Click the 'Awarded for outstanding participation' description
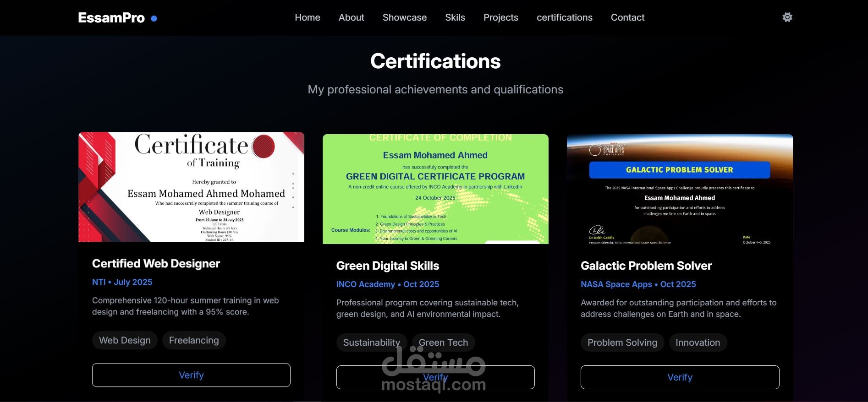Viewport: 868px width, 402px height. 679,308
